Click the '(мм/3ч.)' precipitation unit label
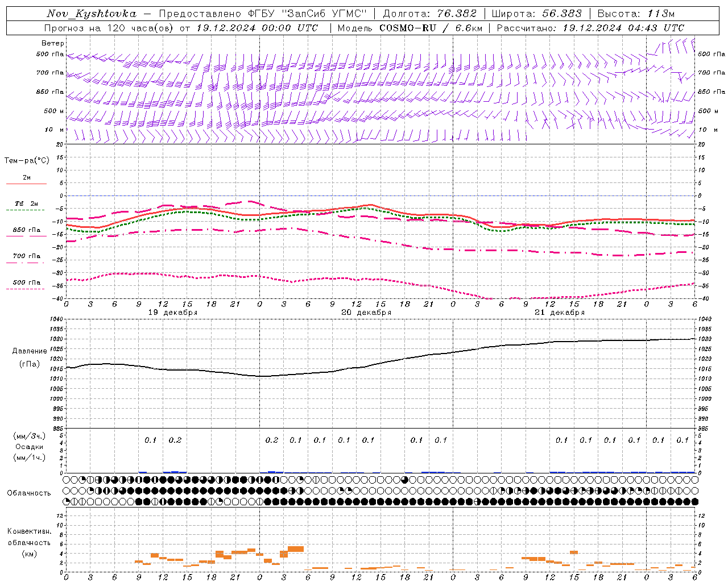Viewport: 728px width, 582px height. click(x=30, y=436)
